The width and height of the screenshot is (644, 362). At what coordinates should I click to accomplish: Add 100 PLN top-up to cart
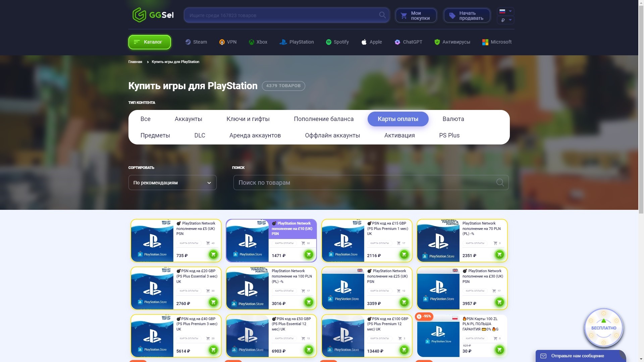309,302
